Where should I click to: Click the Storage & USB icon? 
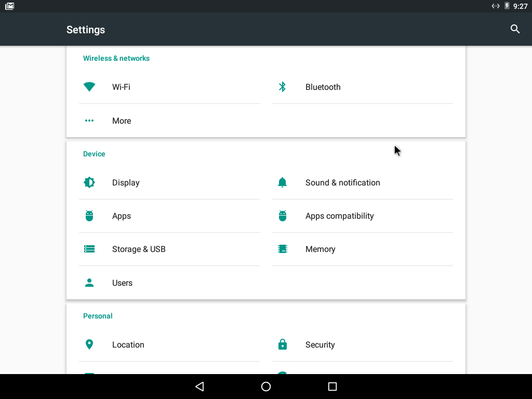click(89, 249)
